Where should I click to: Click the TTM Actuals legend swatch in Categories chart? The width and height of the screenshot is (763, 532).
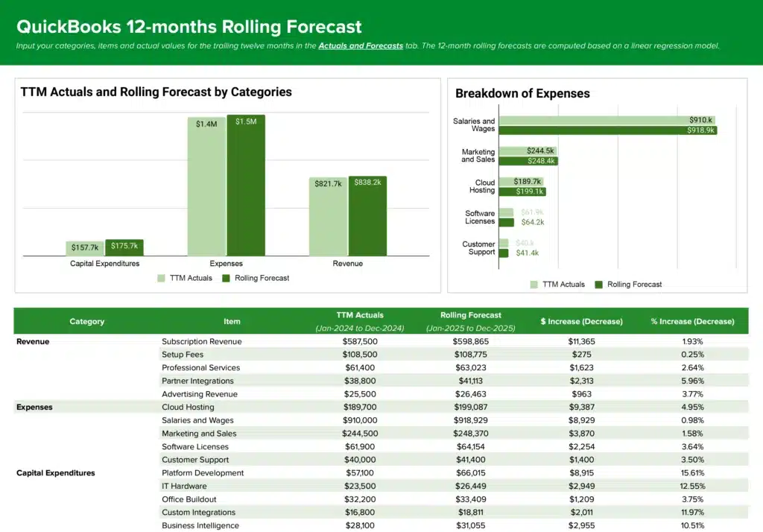tap(161, 279)
